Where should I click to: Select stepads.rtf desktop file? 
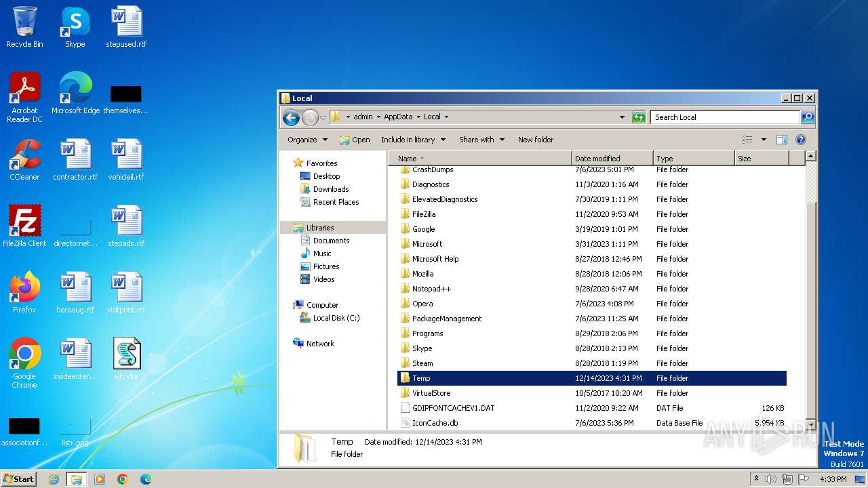126,226
